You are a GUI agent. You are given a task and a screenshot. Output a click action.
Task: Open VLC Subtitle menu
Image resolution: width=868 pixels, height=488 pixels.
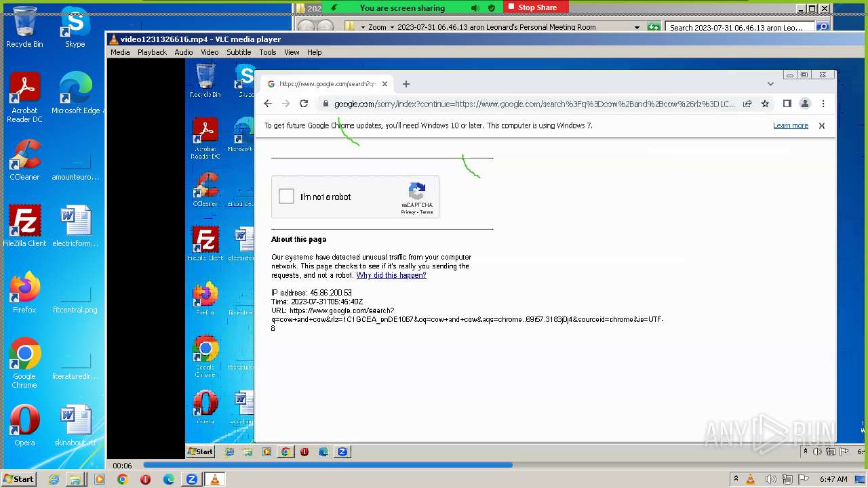[239, 52]
